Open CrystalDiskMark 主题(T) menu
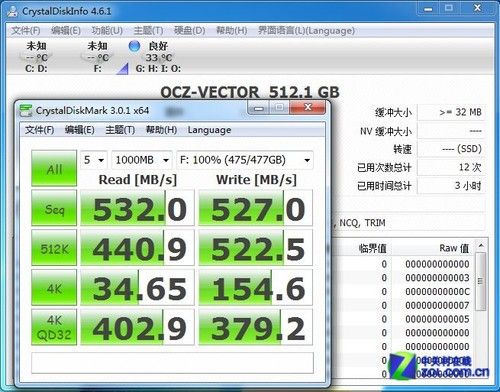This screenshot has width=500, height=392. (x=120, y=130)
